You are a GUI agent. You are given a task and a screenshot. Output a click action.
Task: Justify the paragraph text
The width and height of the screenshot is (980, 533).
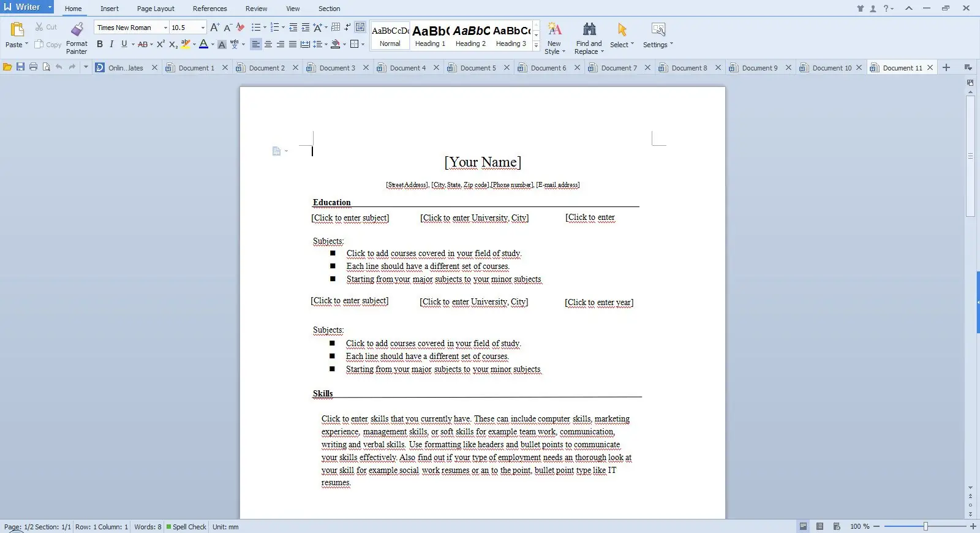pos(293,44)
